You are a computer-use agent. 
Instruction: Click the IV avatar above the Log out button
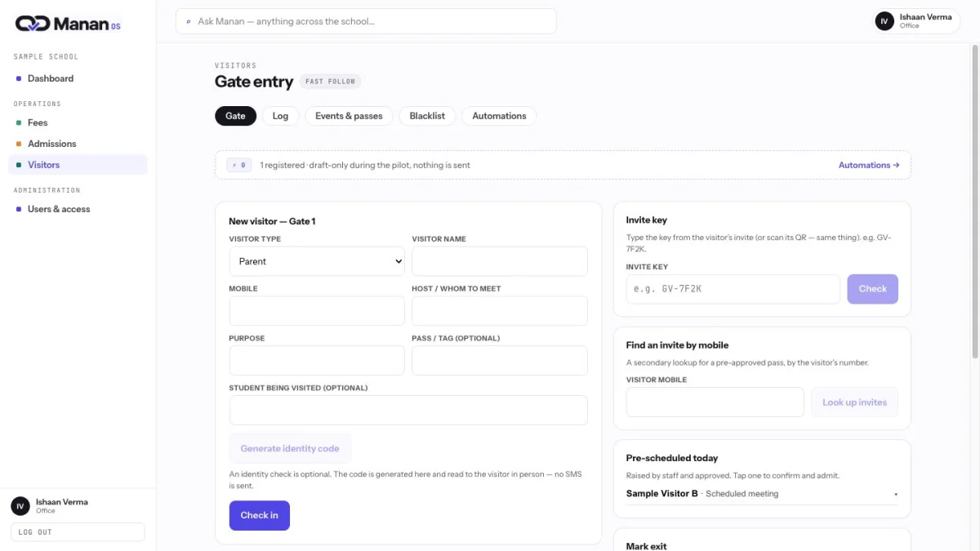tap(20, 506)
